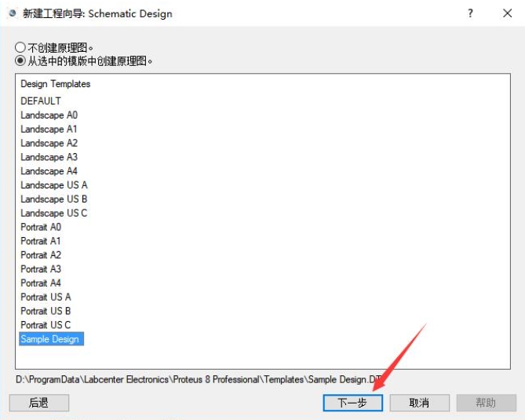Choose the Portrait A2 template

coord(41,255)
